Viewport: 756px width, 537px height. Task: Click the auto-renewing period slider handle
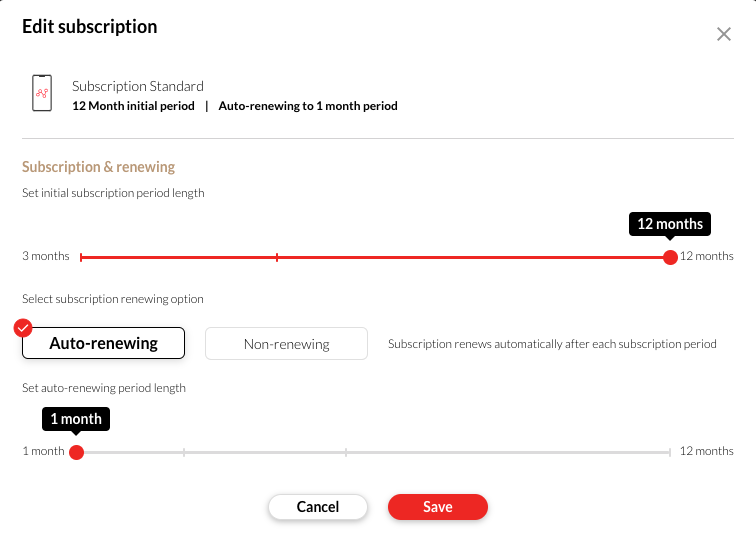click(76, 452)
